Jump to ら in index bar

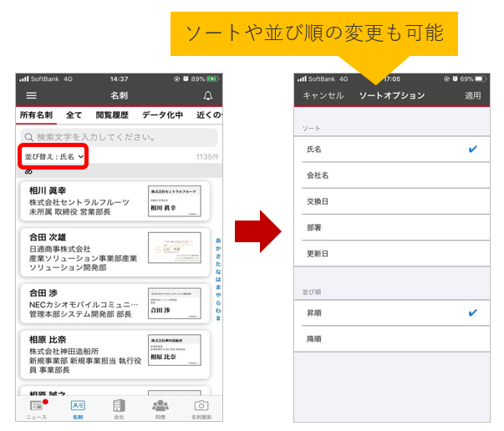[x=218, y=302]
